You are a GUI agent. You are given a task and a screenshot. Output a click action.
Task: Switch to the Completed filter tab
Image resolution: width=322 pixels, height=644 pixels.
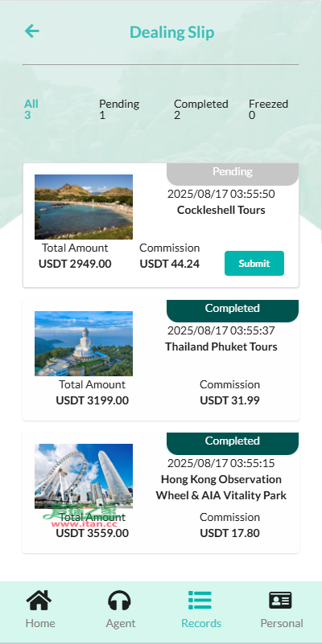(200, 109)
